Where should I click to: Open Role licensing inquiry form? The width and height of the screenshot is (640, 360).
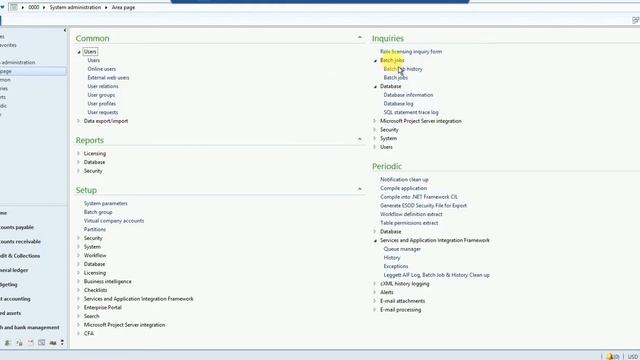pos(411,52)
